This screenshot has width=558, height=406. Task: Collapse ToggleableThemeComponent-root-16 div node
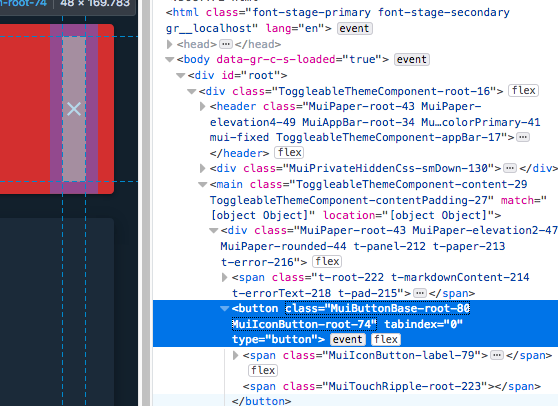[192, 91]
